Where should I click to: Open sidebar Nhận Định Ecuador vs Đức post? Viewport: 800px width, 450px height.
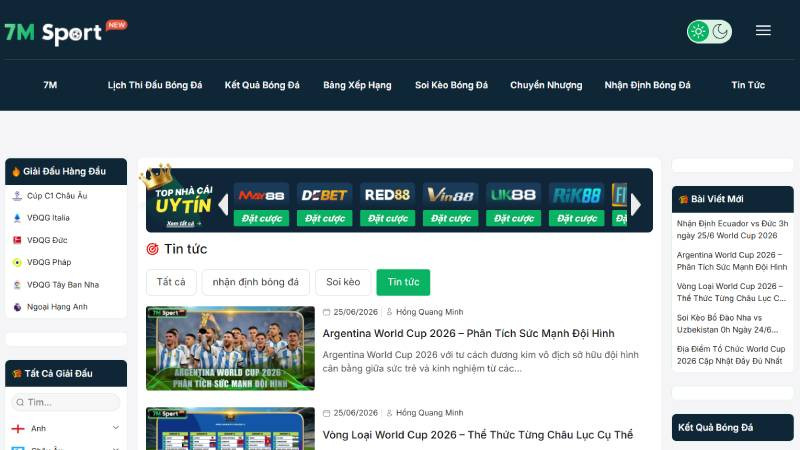click(x=732, y=230)
